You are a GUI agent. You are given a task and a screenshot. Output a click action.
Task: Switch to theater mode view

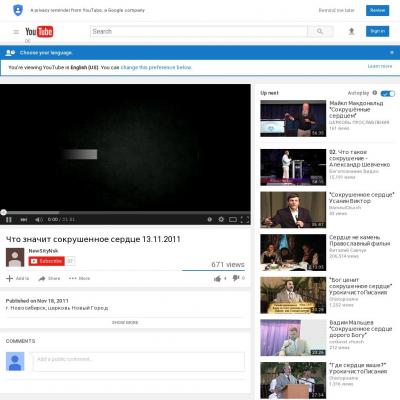pos(233,219)
